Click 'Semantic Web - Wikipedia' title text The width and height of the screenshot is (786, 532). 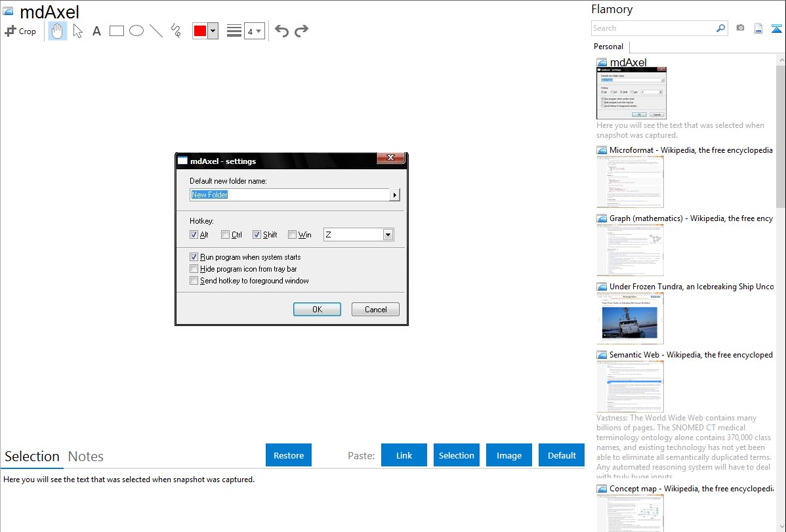click(692, 355)
